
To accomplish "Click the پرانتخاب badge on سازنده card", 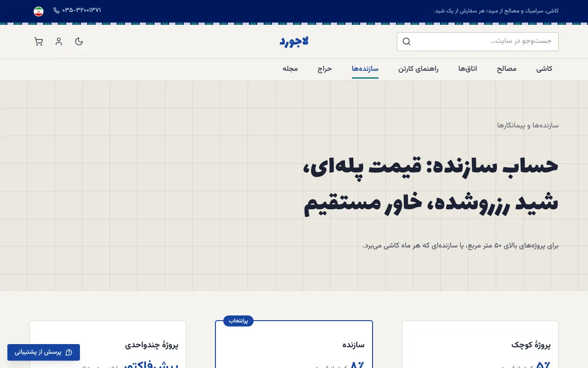I will (238, 321).
